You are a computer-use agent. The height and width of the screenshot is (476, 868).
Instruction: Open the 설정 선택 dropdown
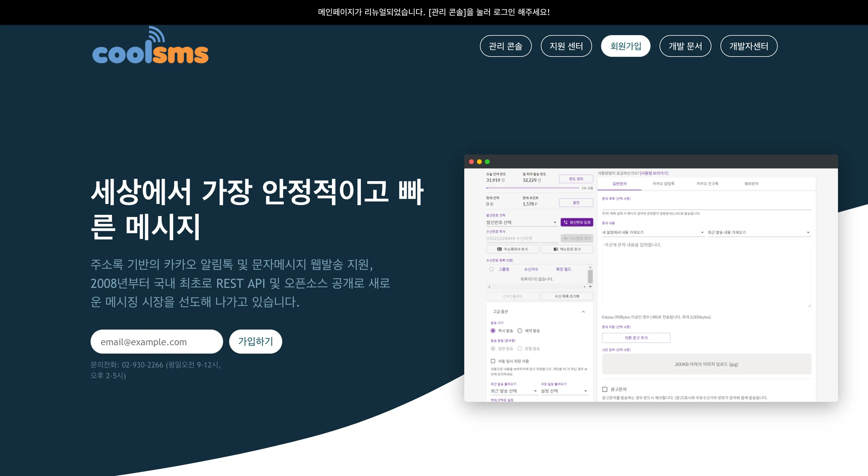click(x=564, y=391)
